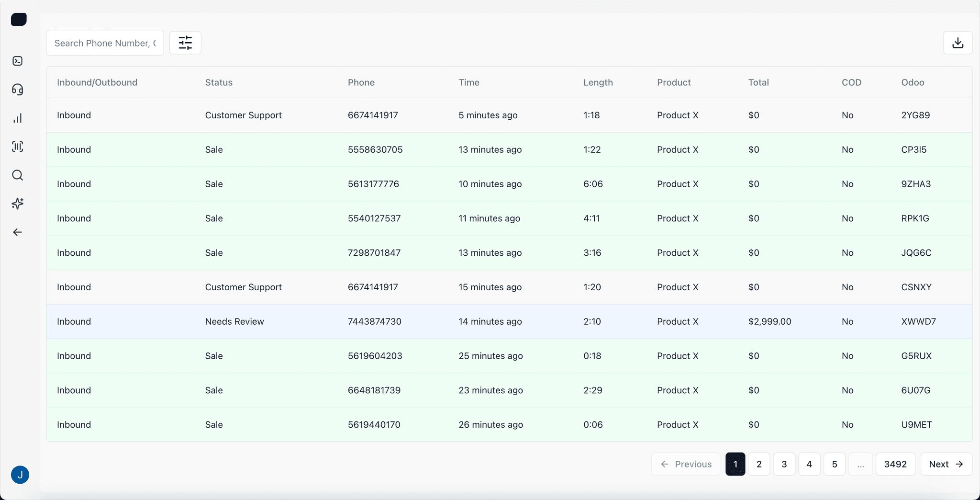Image resolution: width=980 pixels, height=500 pixels.
Task: Click the back arrow sidebar icon
Action: tap(18, 232)
